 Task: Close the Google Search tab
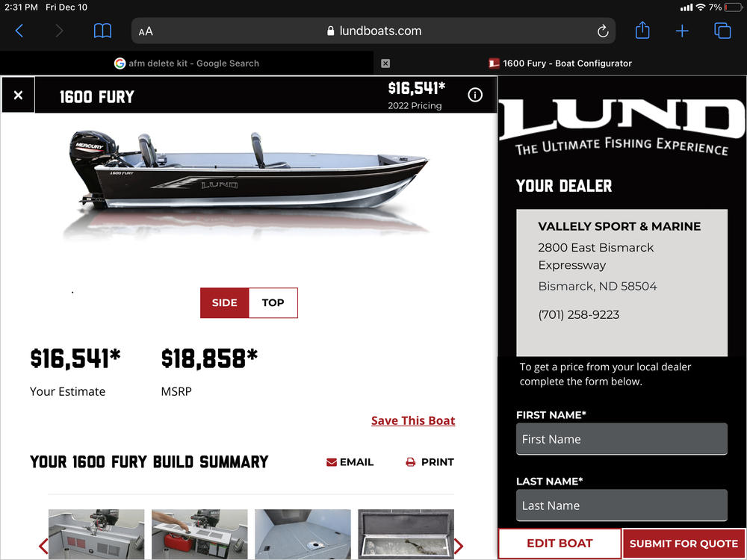[385, 63]
